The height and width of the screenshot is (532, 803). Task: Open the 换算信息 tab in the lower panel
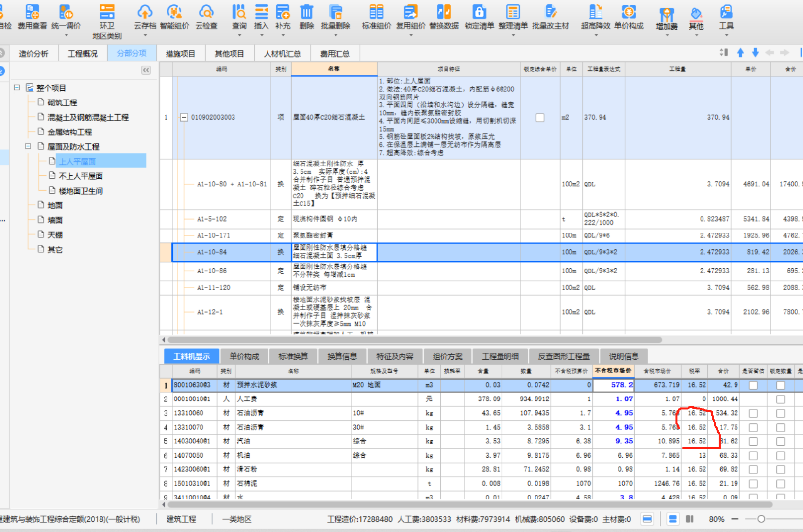point(342,356)
